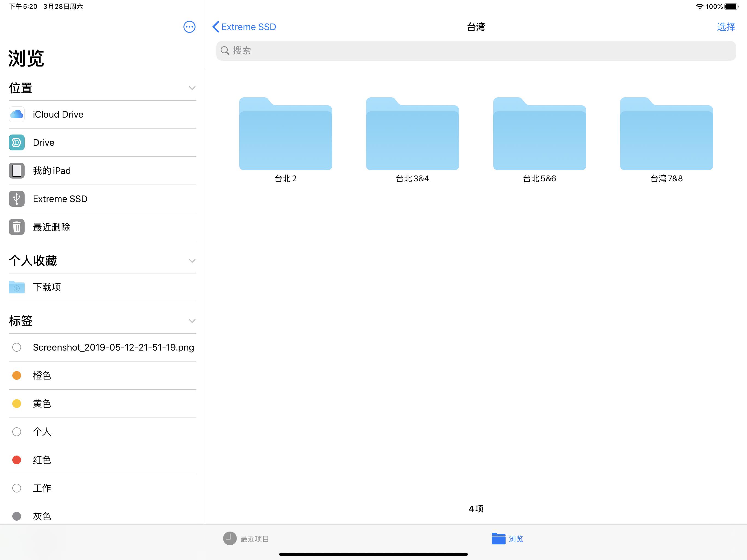Select the 工作 tag radio circle
The height and width of the screenshot is (560, 747).
(x=17, y=488)
